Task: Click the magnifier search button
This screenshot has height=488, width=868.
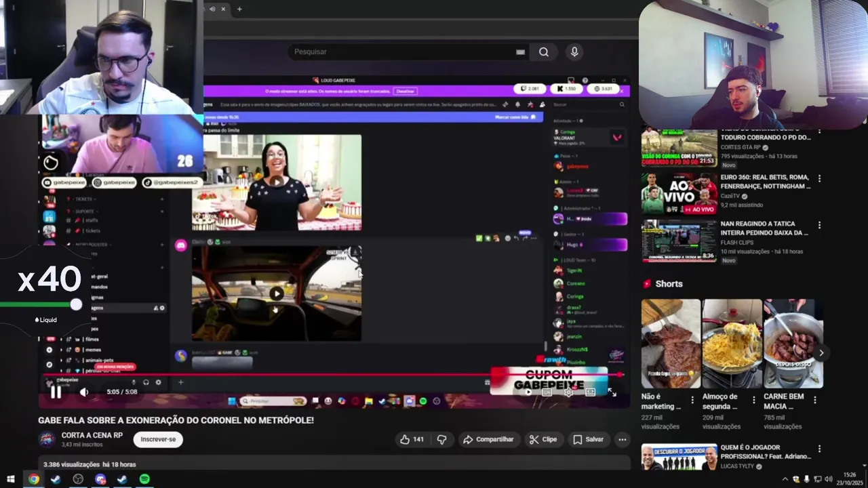Action: [x=544, y=52]
